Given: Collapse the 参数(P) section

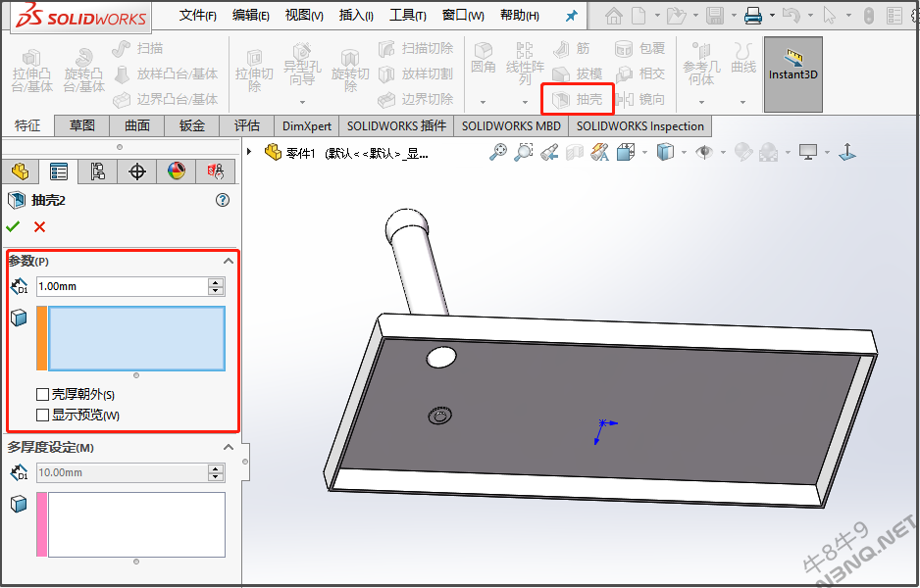Looking at the screenshot, I should [x=229, y=261].
